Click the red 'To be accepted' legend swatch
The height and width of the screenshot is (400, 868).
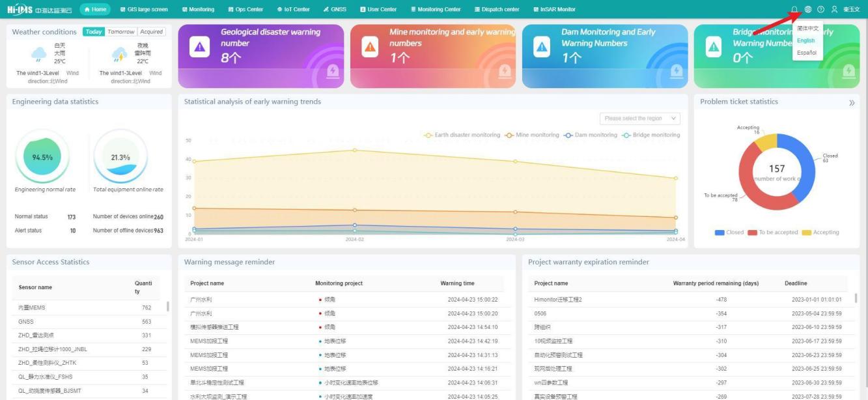pyautogui.click(x=752, y=233)
